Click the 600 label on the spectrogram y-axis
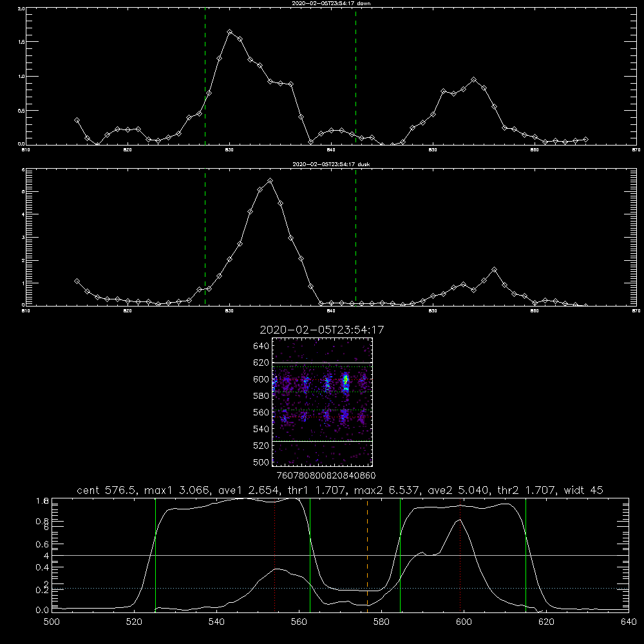 (x=261, y=379)
